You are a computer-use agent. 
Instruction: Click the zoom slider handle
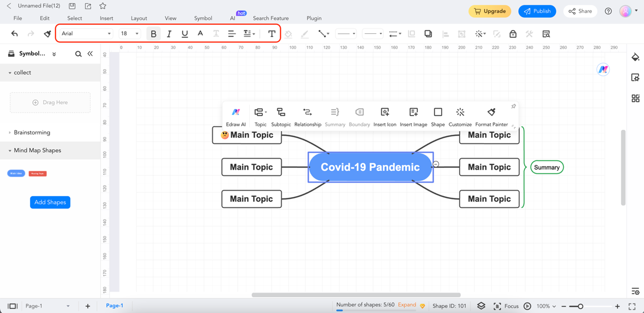coord(580,306)
